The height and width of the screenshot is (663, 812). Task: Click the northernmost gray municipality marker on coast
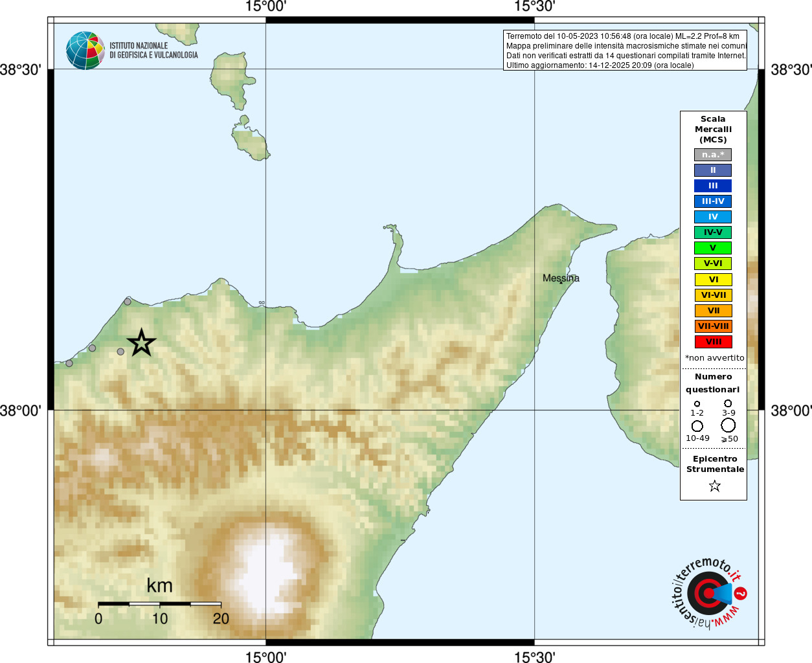pyautogui.click(x=128, y=302)
